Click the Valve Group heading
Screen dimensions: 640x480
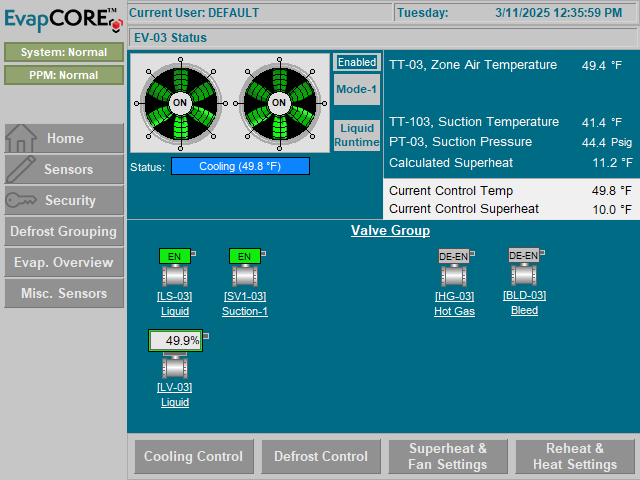click(390, 230)
